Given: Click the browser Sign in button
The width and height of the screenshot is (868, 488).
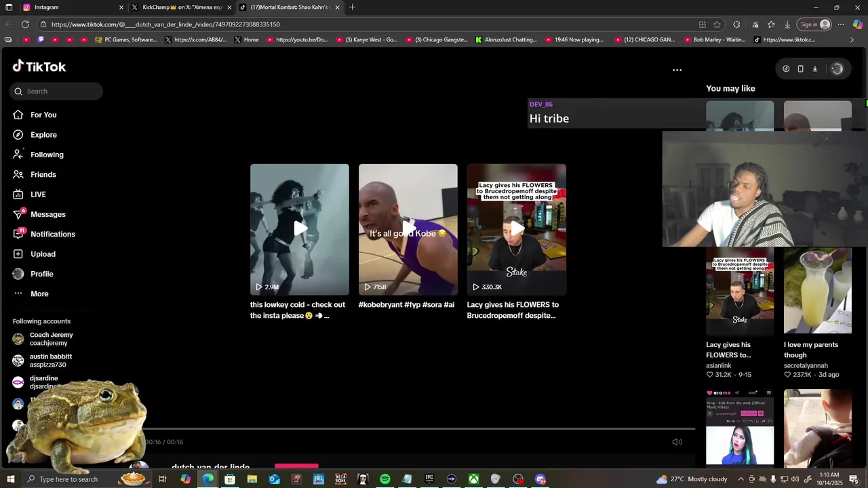Looking at the screenshot, I should pos(814,24).
